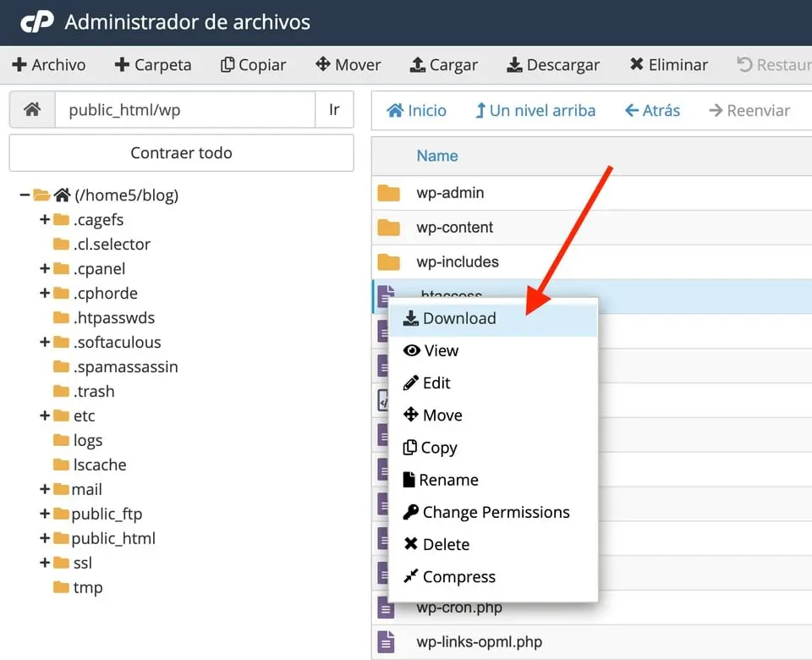812x660 pixels.
Task: Choose View from context menu
Action: [493, 350]
